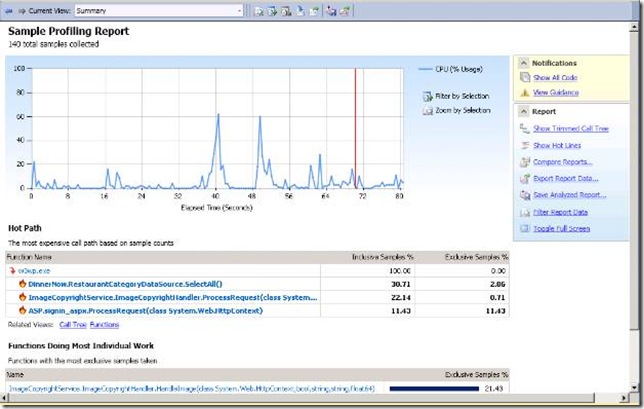Collapse the Report panel chevron

pos(523,111)
